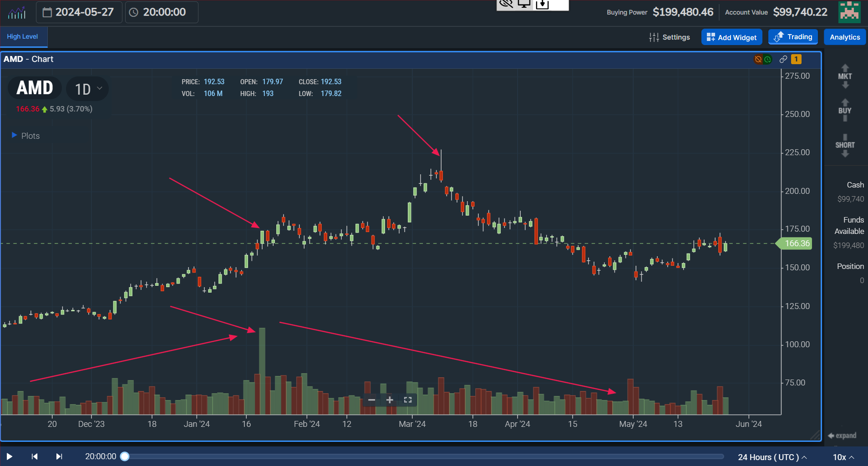Switch to the High Level tab
The height and width of the screenshot is (466, 868).
(23, 36)
